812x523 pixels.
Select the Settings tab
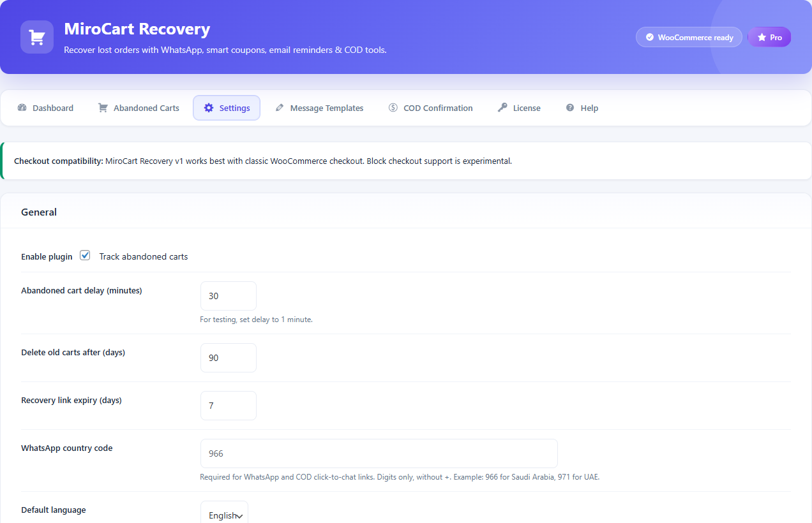227,108
